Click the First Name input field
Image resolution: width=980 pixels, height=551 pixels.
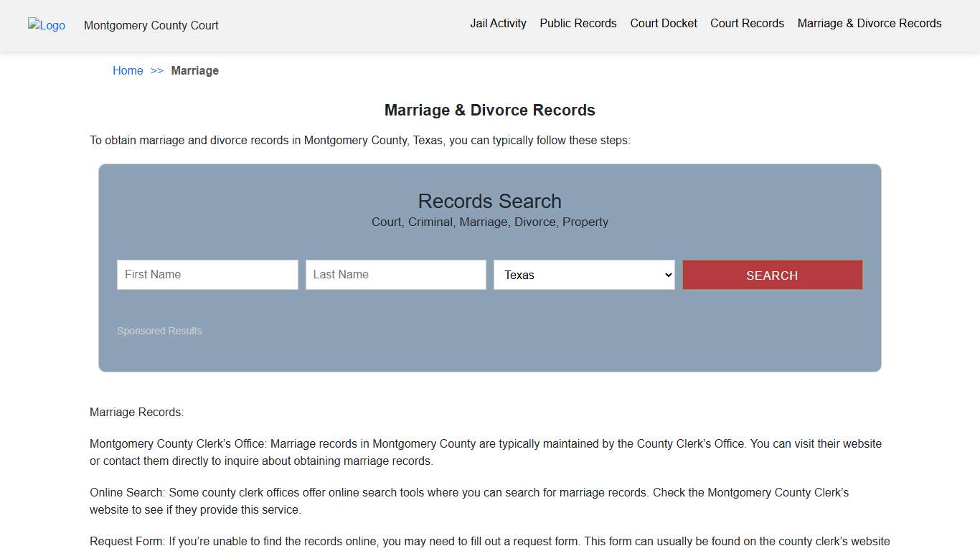[207, 275]
